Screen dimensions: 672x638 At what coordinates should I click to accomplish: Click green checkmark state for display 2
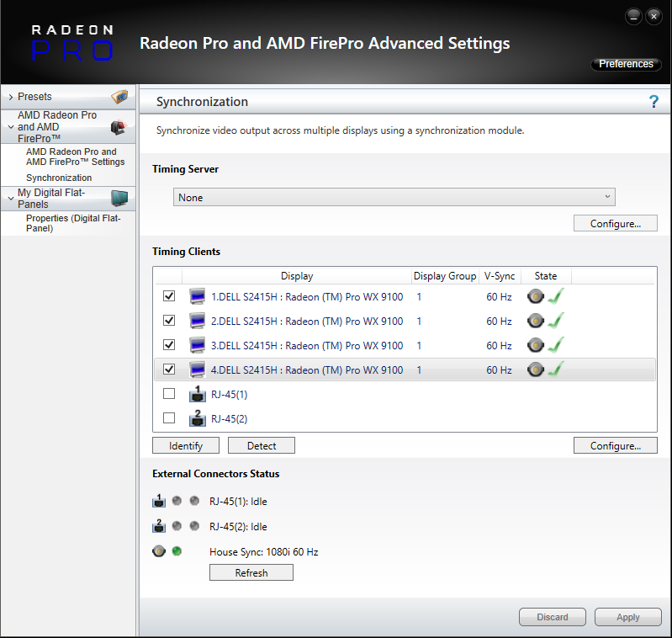[x=556, y=321]
